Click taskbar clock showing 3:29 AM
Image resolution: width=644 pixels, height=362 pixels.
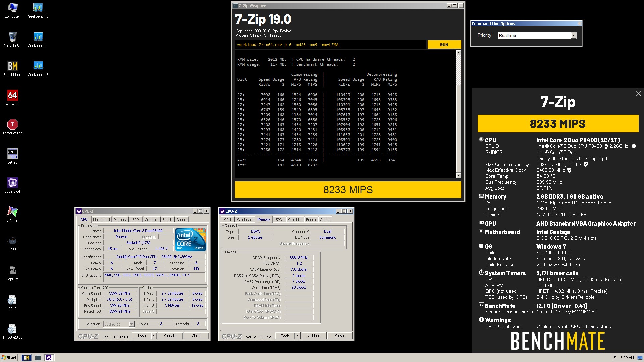pyautogui.click(x=627, y=358)
